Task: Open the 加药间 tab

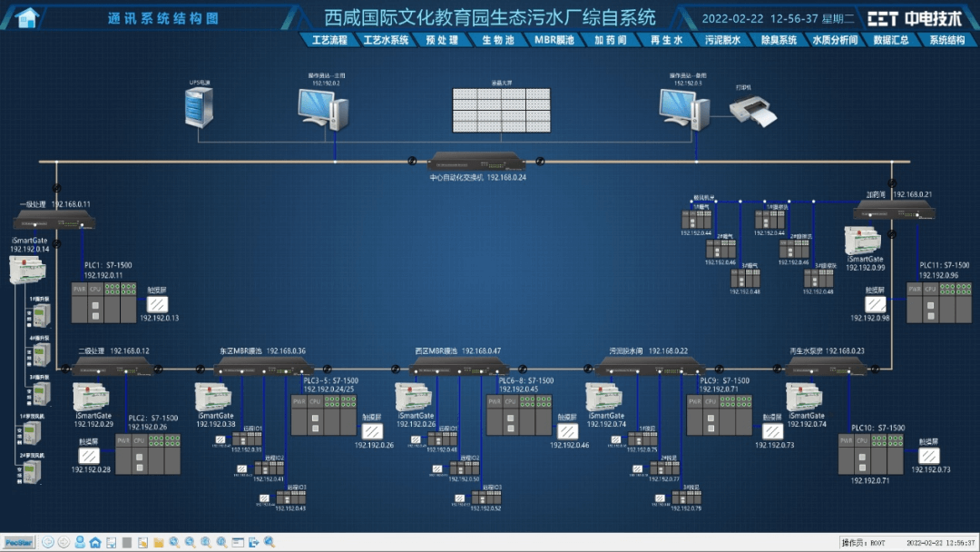Action: click(611, 40)
